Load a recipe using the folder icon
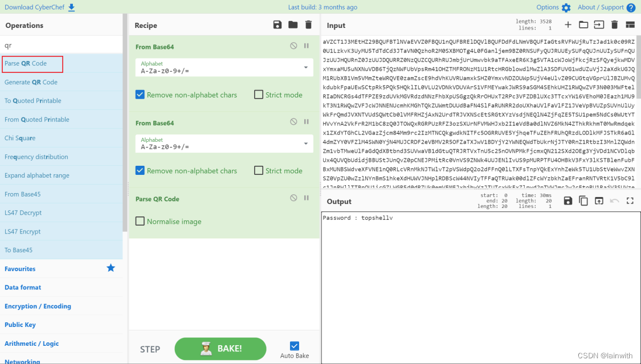 [x=293, y=25]
